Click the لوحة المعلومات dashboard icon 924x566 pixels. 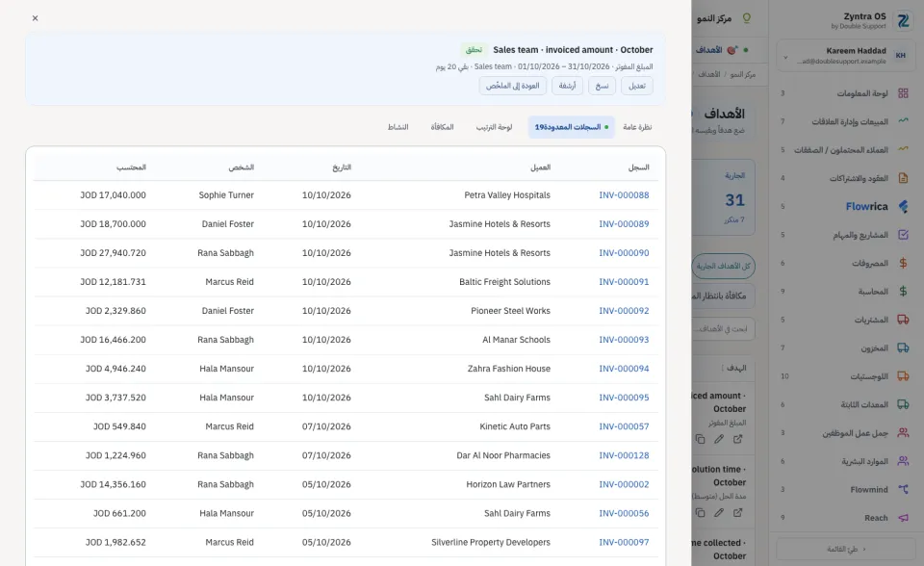(903, 93)
